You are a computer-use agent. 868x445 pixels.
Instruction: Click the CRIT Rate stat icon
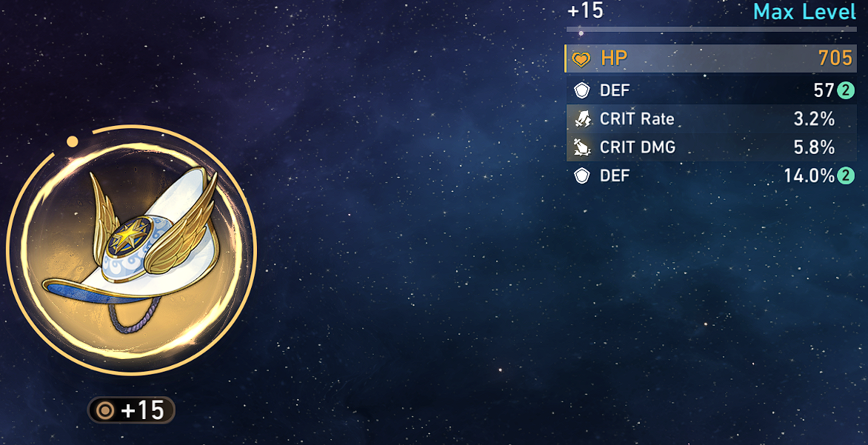point(582,119)
